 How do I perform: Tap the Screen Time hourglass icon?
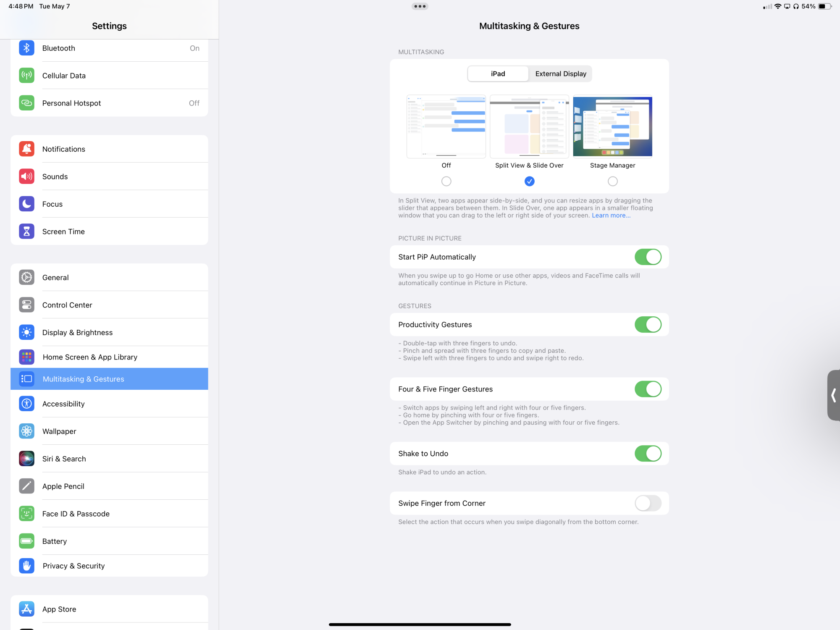pyautogui.click(x=26, y=231)
